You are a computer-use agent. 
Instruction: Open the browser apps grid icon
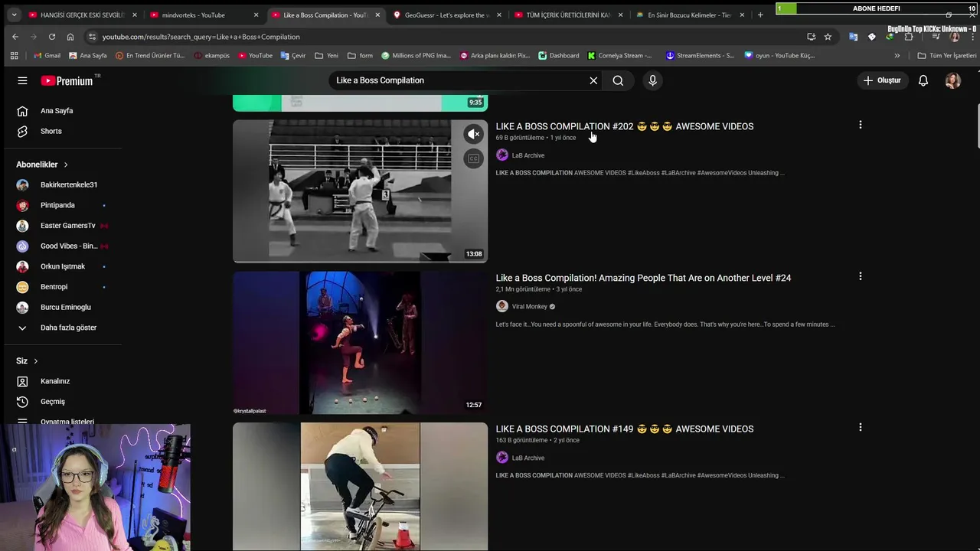coord(14,55)
